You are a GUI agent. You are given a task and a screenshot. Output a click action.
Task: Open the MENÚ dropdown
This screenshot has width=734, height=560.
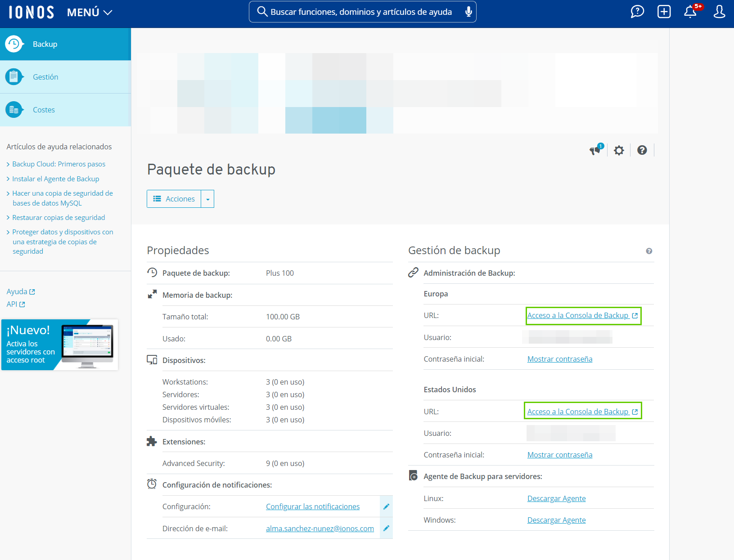90,12
